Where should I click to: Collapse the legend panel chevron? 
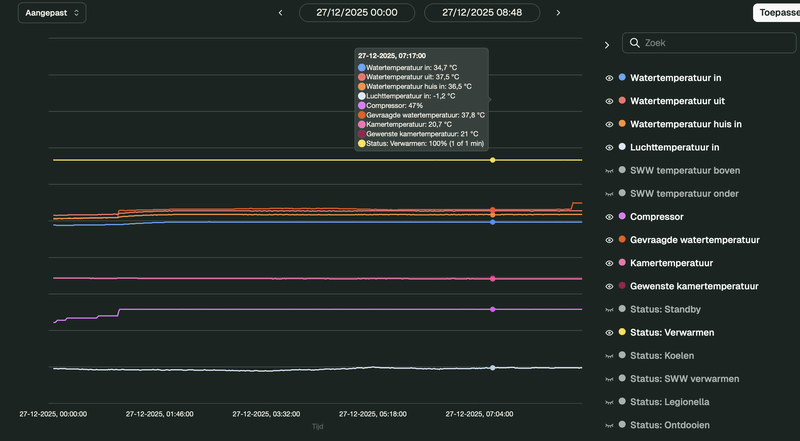click(x=606, y=45)
